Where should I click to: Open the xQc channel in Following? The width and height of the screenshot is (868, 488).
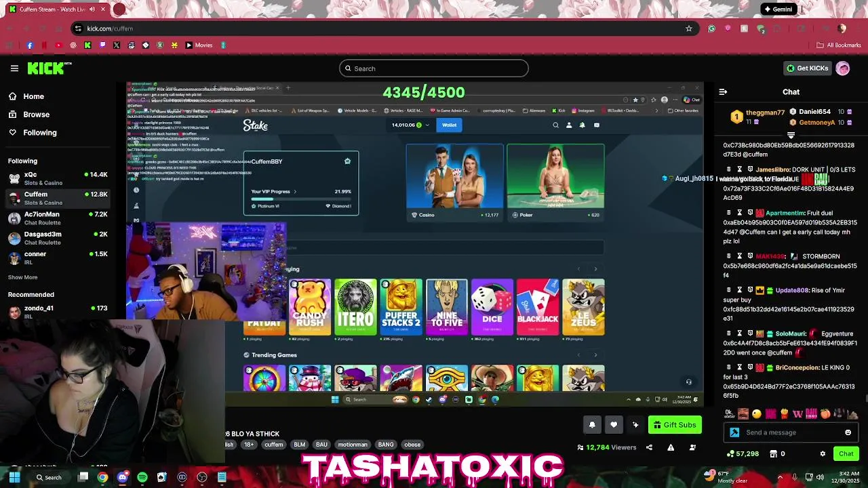click(58, 178)
